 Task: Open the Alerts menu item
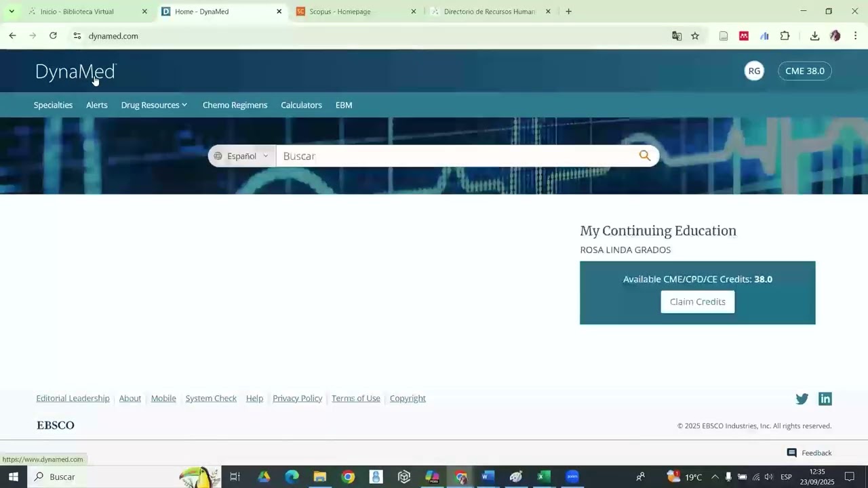click(x=97, y=105)
